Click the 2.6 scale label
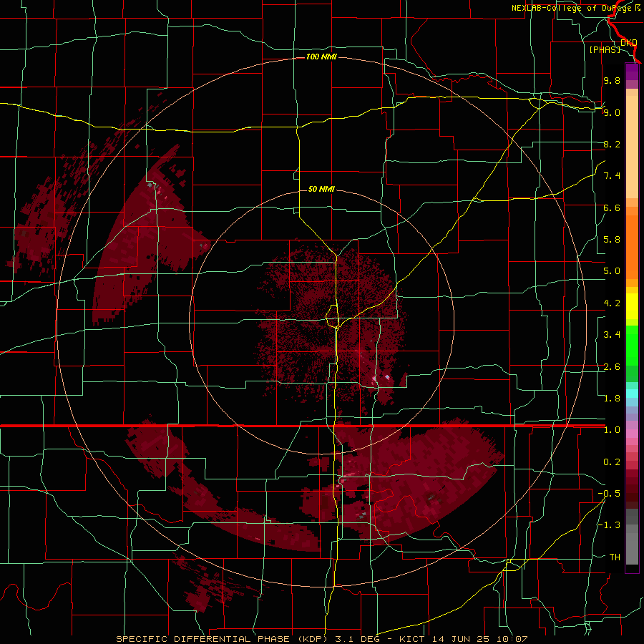 pyautogui.click(x=612, y=367)
